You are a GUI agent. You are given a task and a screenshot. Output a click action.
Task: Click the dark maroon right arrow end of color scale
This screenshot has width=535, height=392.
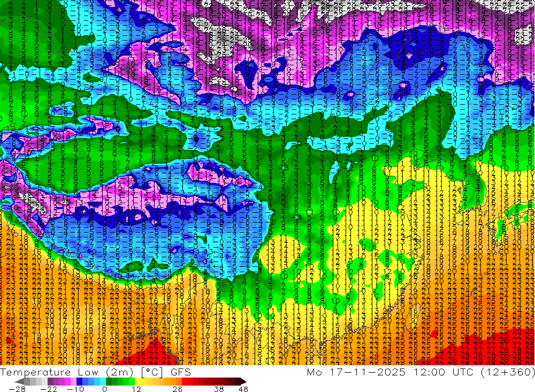click(x=243, y=381)
